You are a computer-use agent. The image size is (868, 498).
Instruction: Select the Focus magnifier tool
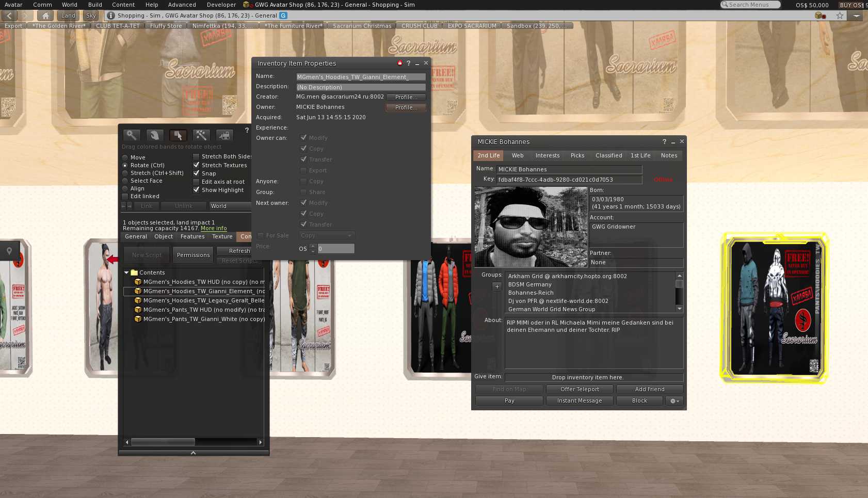132,135
